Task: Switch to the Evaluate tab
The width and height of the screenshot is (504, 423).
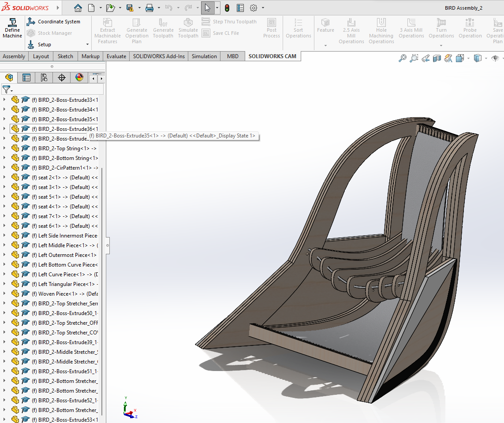Action: (x=116, y=56)
